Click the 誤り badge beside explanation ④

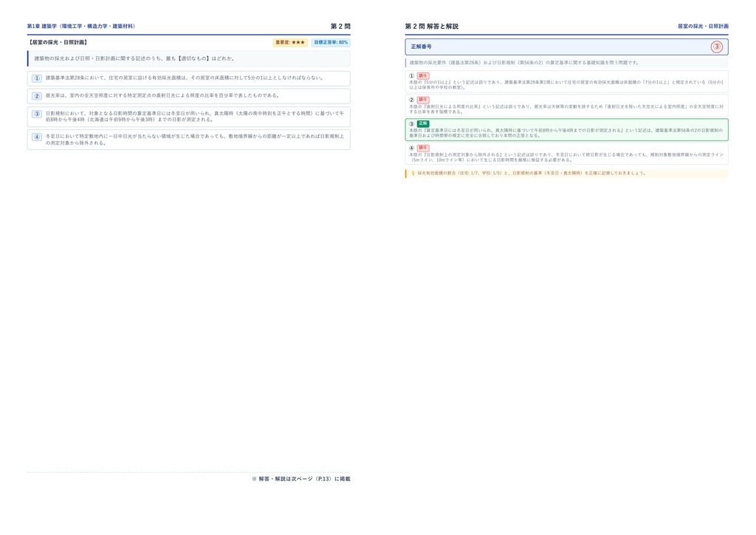tap(423, 148)
